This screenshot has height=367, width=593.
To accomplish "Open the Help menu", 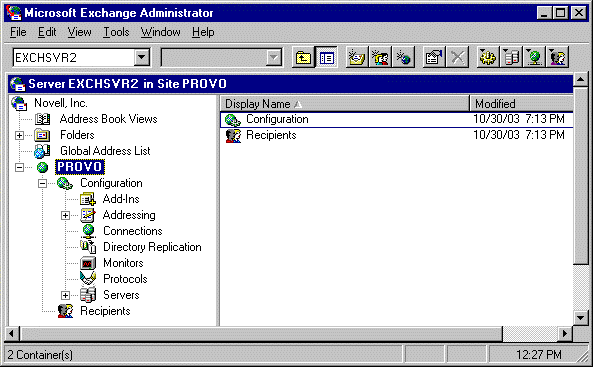I will 203,32.
